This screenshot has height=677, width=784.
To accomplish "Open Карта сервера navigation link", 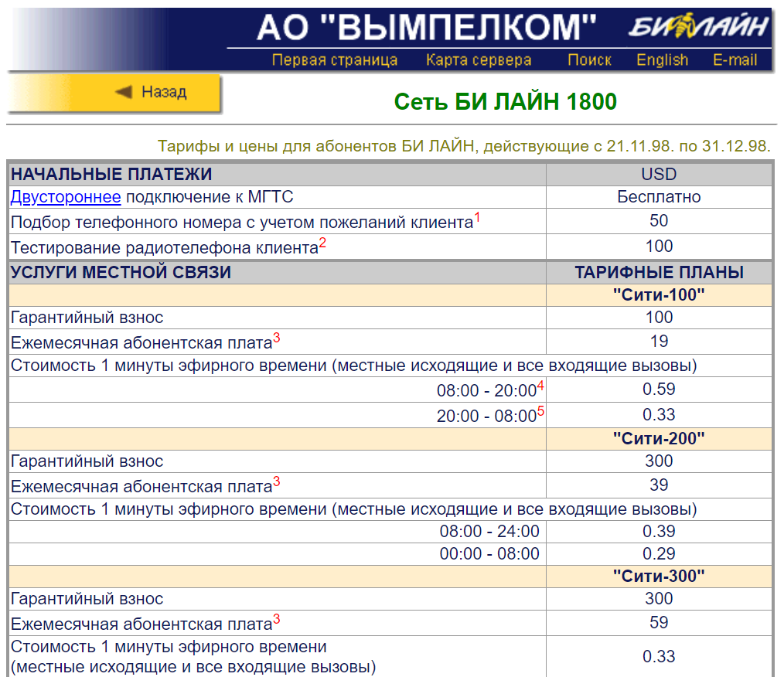I will [479, 60].
